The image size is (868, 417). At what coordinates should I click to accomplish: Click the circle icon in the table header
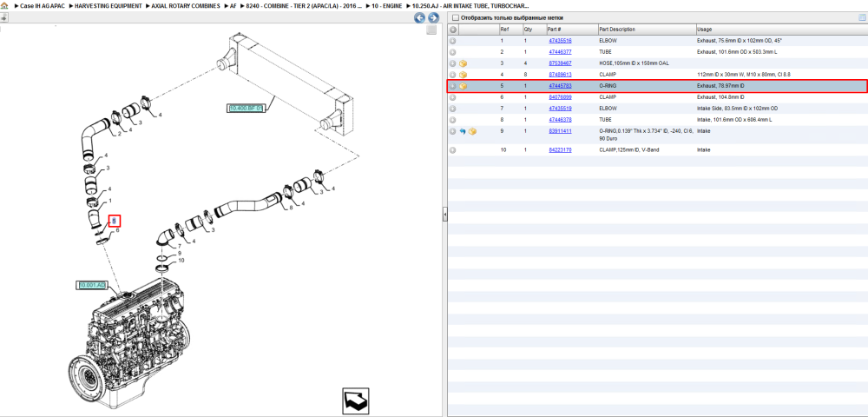pyautogui.click(x=453, y=30)
